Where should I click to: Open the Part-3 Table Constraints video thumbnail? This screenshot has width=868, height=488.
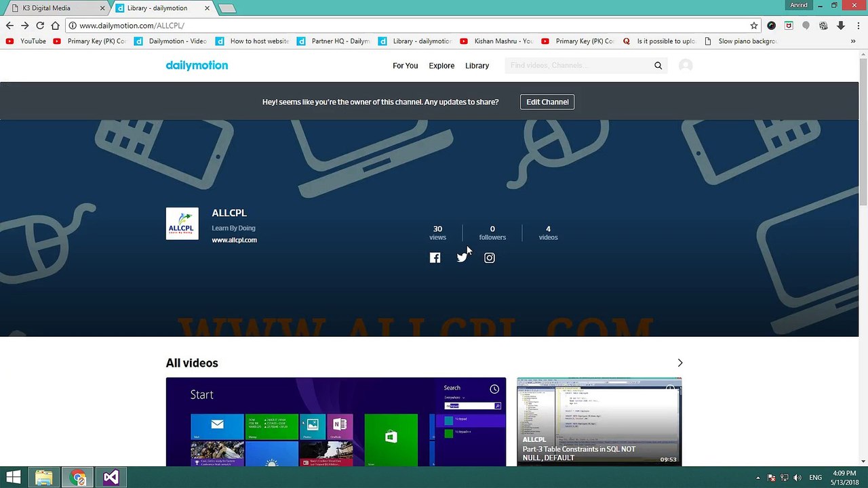tap(599, 422)
